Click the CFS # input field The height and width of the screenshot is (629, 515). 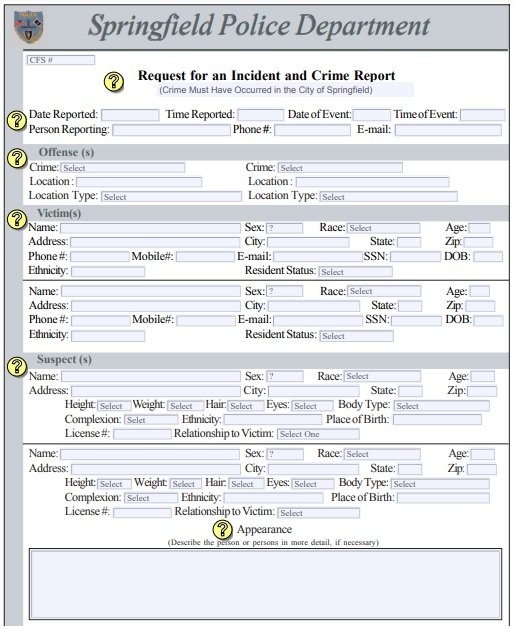61,60
